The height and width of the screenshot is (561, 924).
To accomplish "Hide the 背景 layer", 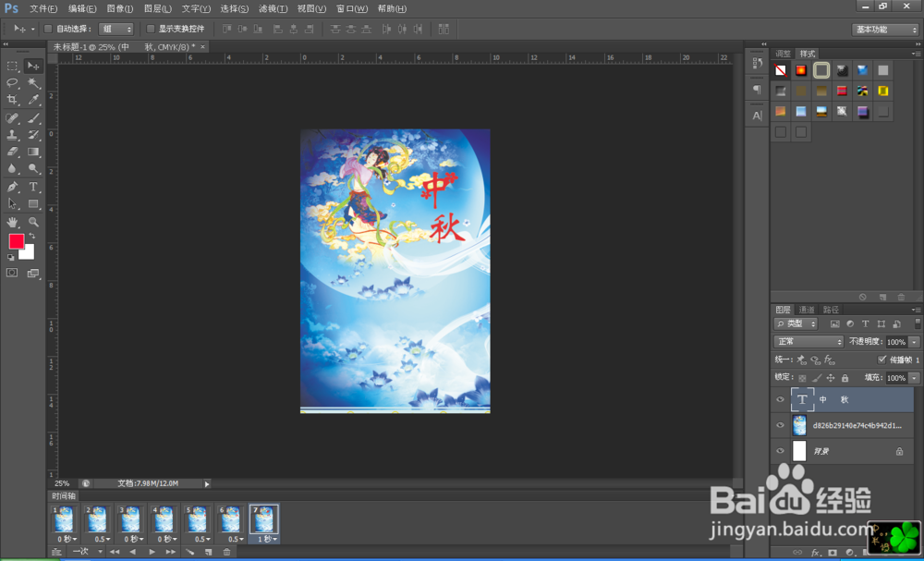I will click(780, 451).
